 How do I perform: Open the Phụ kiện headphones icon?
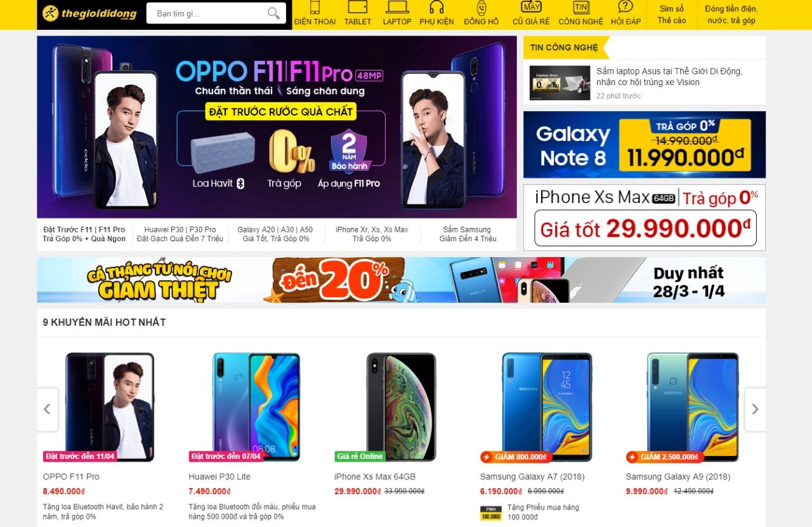pyautogui.click(x=436, y=7)
